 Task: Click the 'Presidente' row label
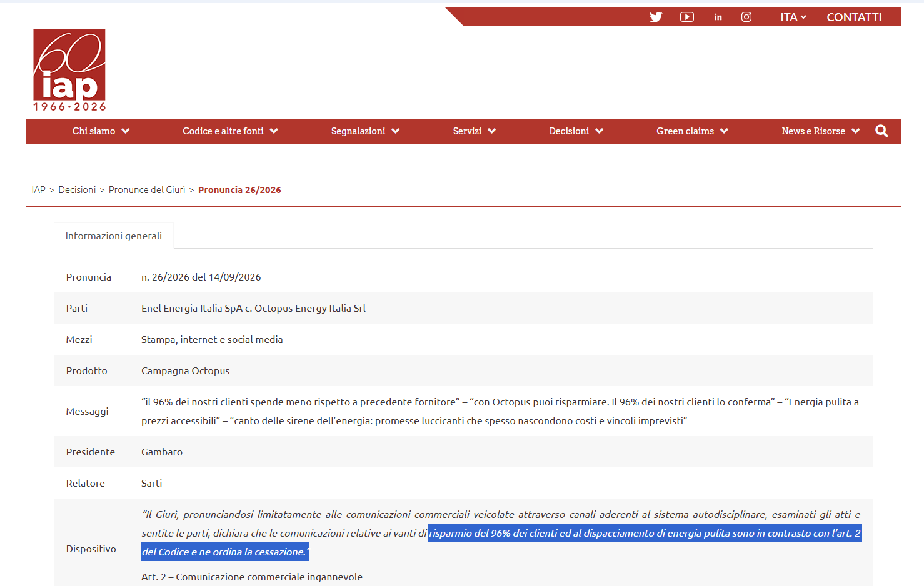pos(91,452)
